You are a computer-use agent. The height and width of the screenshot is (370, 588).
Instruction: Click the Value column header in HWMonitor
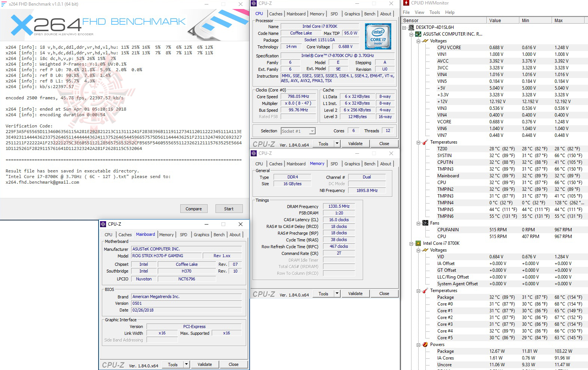click(503, 21)
